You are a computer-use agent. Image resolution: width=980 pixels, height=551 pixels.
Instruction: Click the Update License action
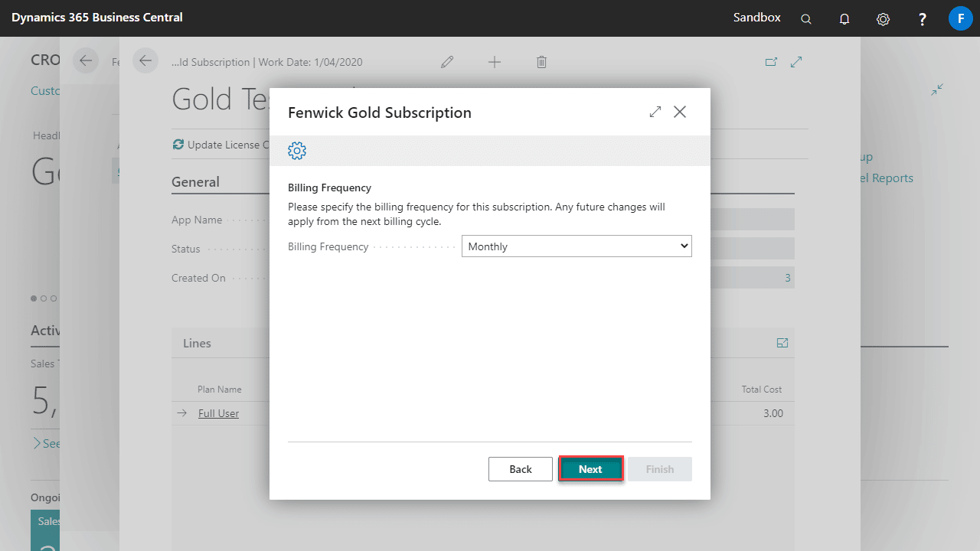(x=221, y=145)
